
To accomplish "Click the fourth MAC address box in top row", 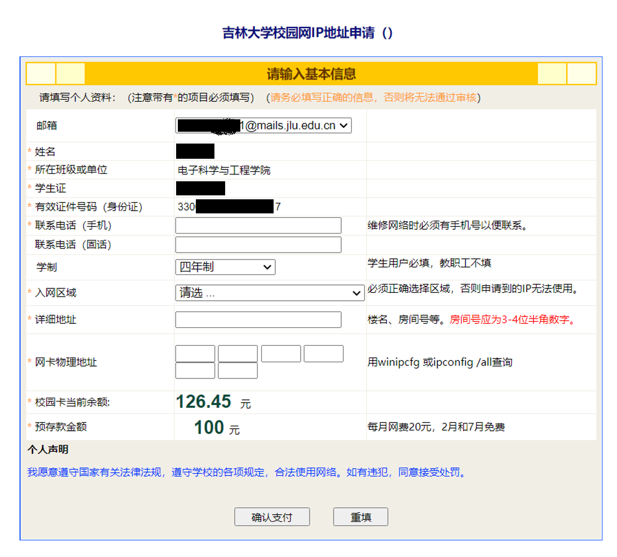I will tap(323, 354).
